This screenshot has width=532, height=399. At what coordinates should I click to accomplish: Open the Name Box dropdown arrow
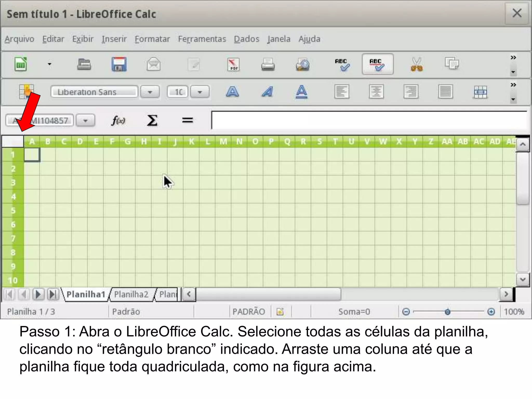[85, 121]
